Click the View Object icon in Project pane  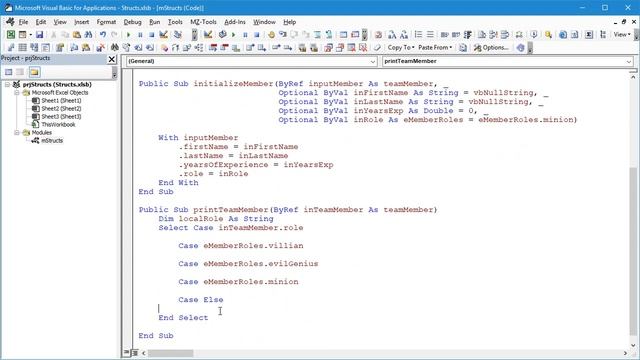20,72
